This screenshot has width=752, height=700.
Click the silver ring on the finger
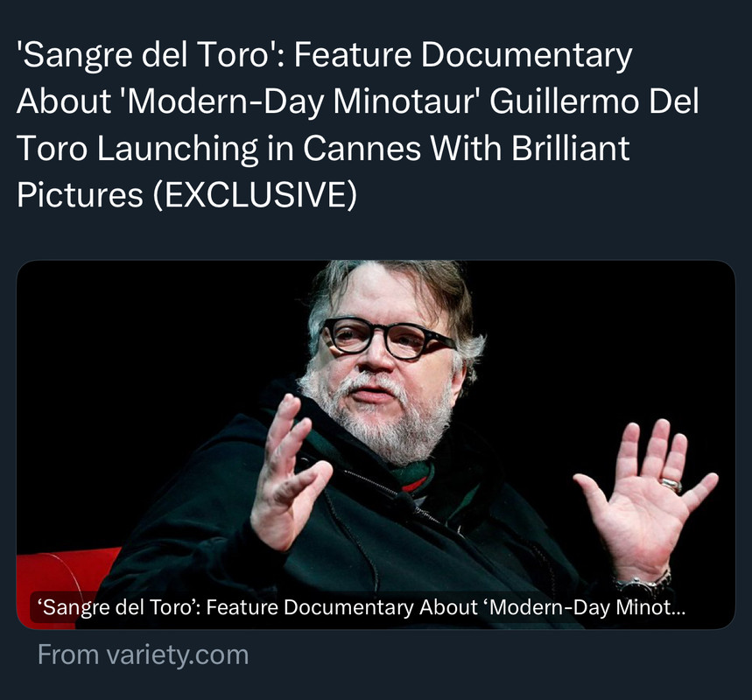coord(671,484)
